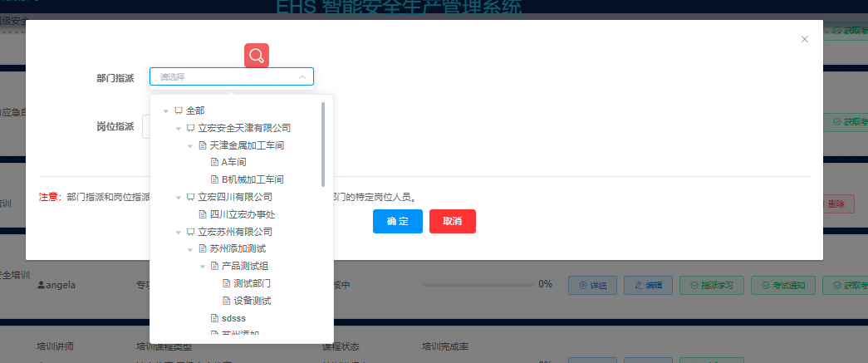Click the document icon next to 设备测试

pyautogui.click(x=227, y=301)
